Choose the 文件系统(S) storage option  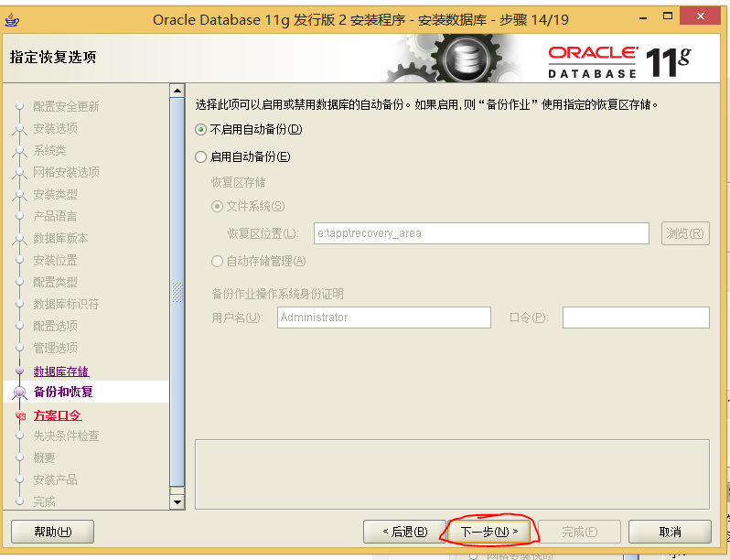click(x=217, y=206)
